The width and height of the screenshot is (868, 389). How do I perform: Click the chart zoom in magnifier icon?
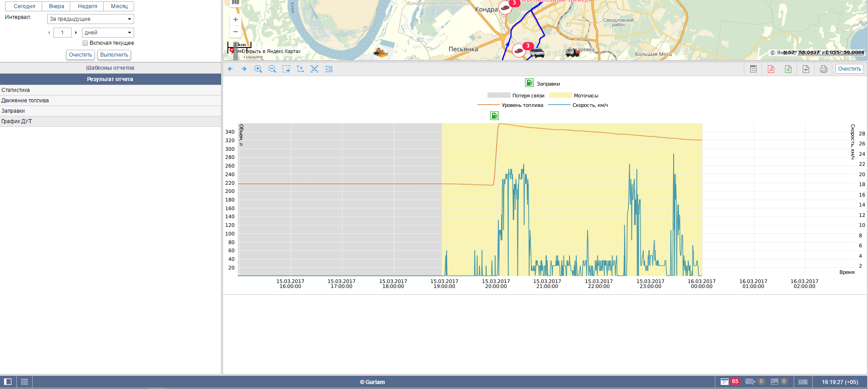click(x=258, y=69)
